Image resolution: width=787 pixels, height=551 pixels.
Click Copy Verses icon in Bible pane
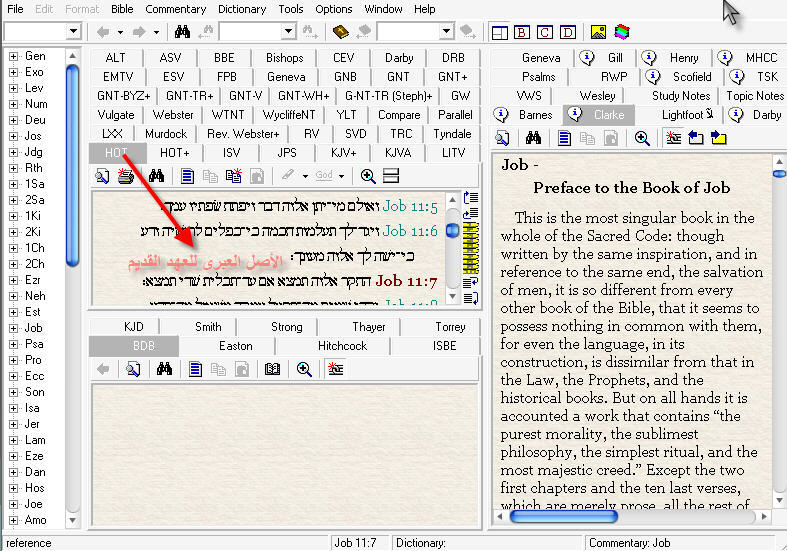pos(233,176)
